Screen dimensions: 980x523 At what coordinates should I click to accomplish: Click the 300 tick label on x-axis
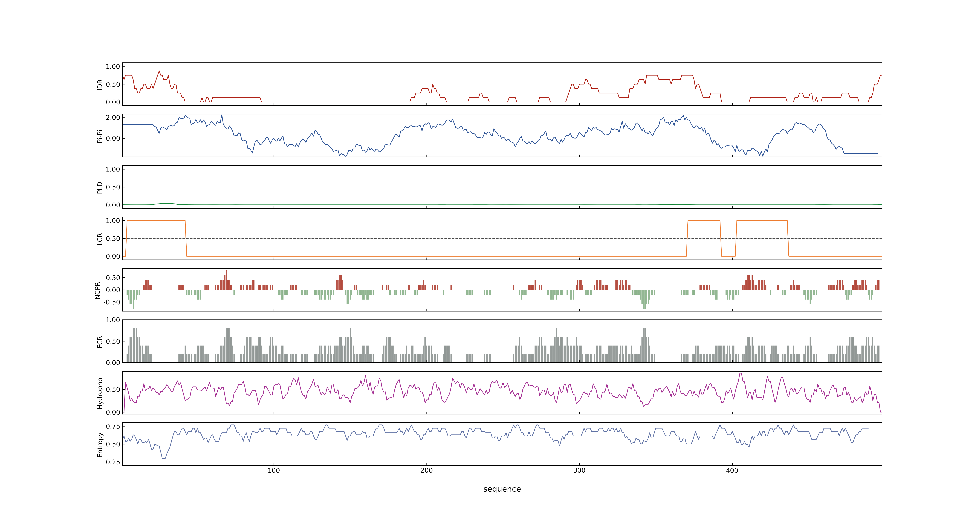(579, 470)
